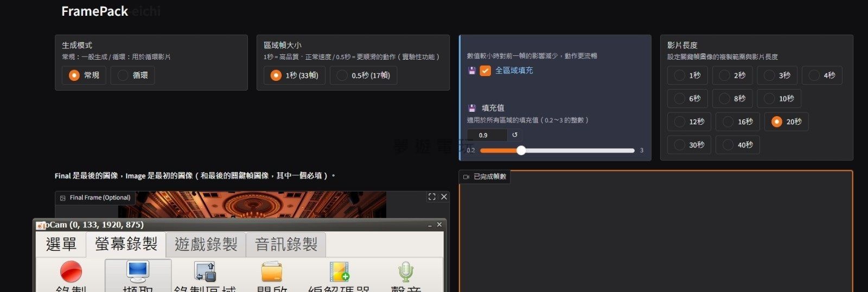
Task: Remove the Final Frame image with X
Action: 444,196
